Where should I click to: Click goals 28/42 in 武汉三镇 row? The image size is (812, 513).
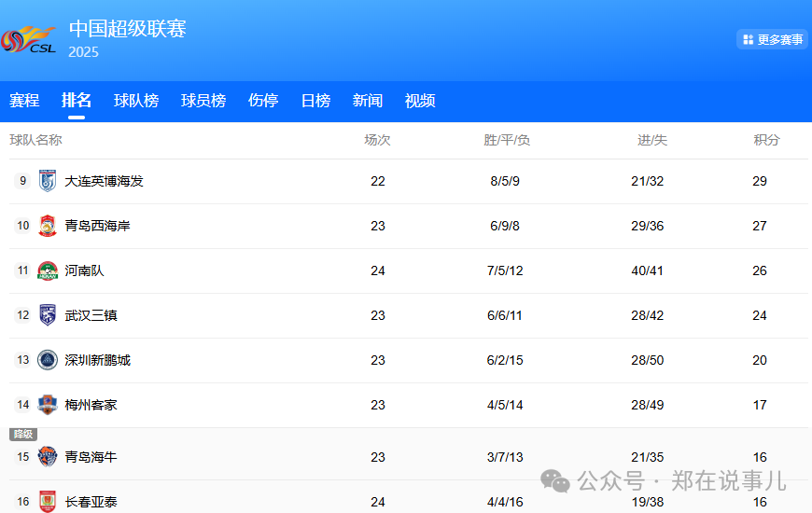[x=648, y=315]
